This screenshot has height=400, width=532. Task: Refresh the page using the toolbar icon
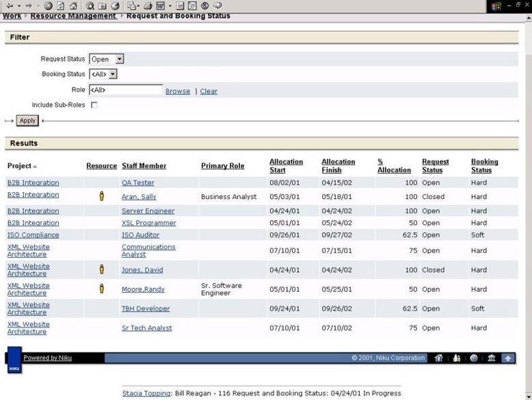[x=61, y=5]
